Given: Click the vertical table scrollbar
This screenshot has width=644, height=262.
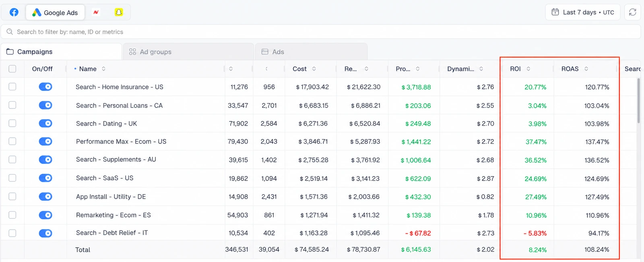Looking at the screenshot, I should point(638,101).
